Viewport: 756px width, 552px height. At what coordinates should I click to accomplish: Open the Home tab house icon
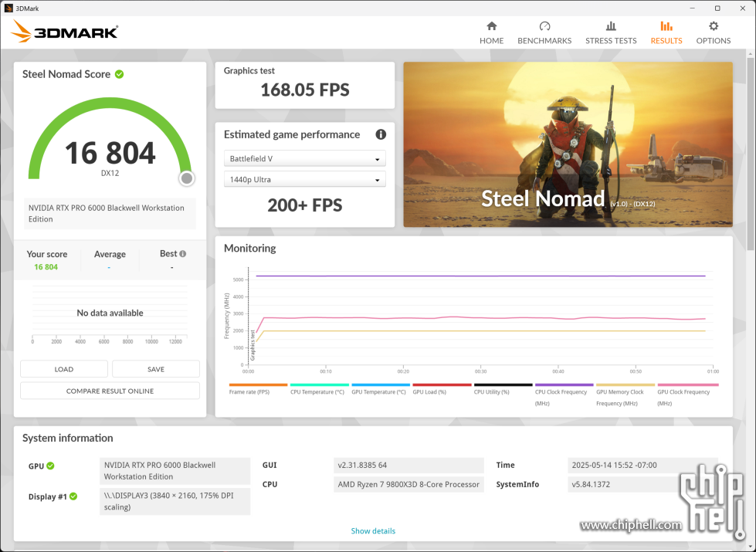pyautogui.click(x=491, y=26)
